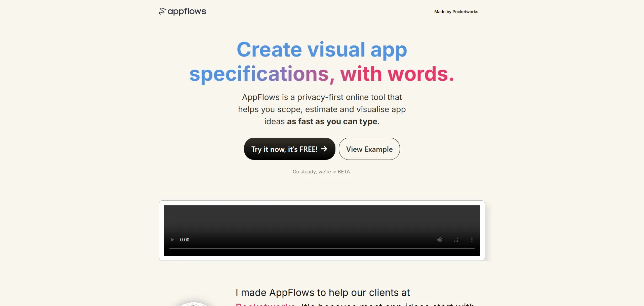Click the 'I made AppFlows to help' sentence
Viewport: 644px width, 306px height.
(322, 293)
